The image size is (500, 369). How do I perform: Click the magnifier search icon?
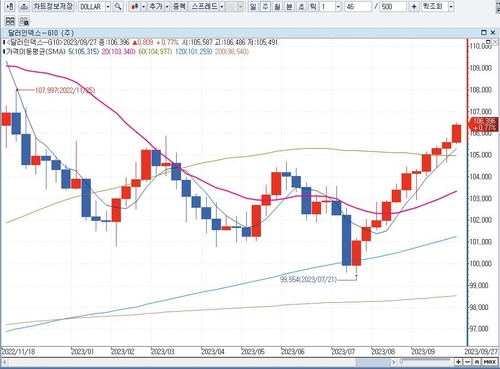[118, 7]
